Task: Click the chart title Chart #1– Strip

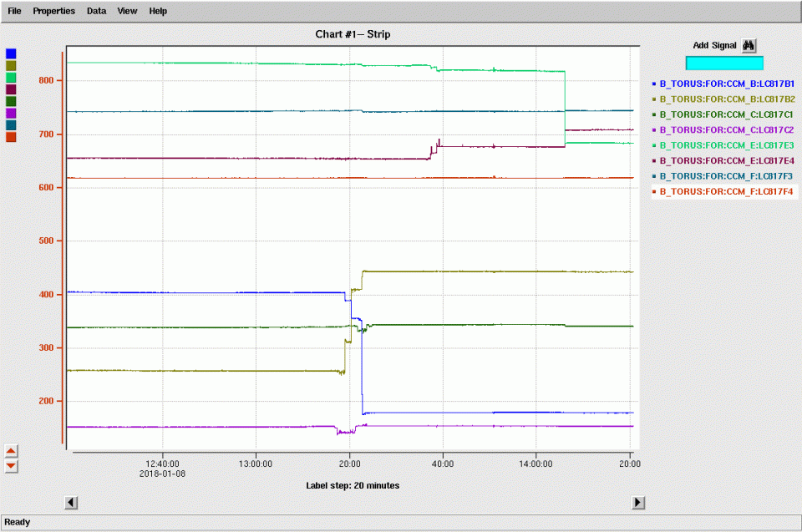Action: (x=353, y=34)
